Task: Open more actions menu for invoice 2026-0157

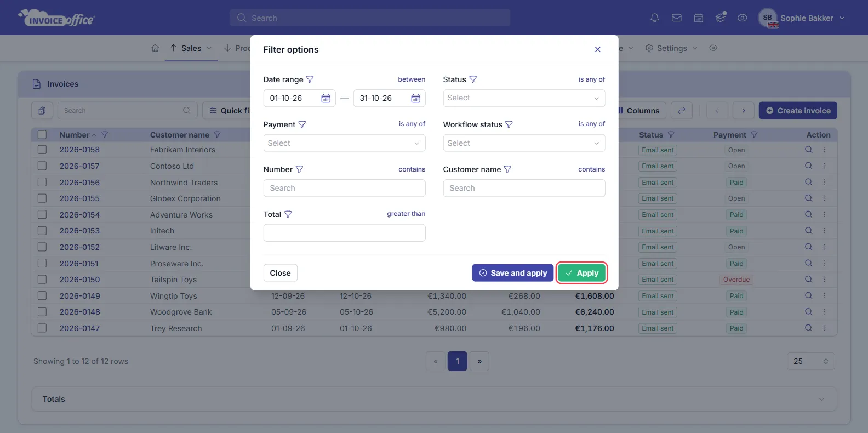Action: coord(824,166)
